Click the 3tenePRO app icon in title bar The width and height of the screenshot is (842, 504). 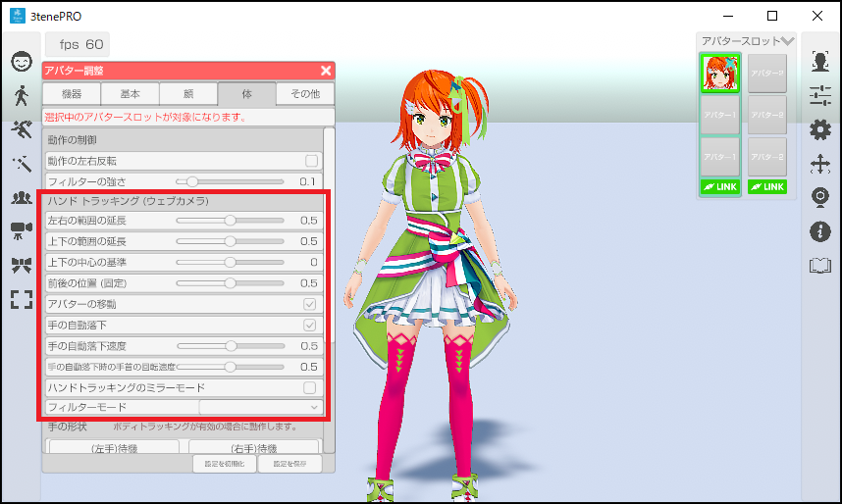pos(18,16)
